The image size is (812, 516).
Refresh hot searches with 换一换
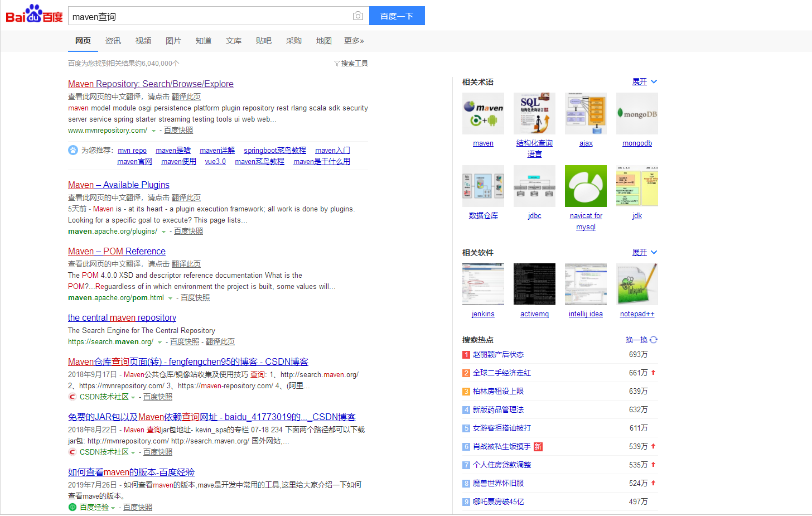tap(641, 340)
